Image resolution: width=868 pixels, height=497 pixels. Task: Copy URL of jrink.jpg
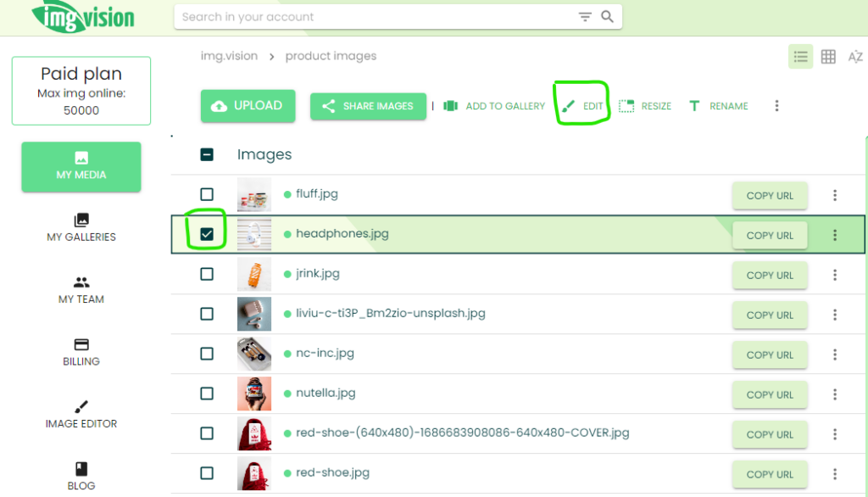click(770, 276)
